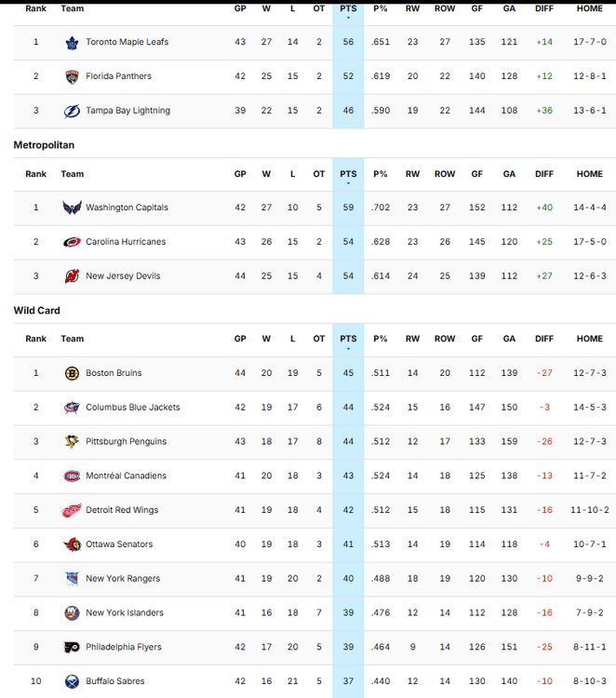Click the Tampa Bay Lightning logo
The image size is (616, 698).
click(x=72, y=111)
